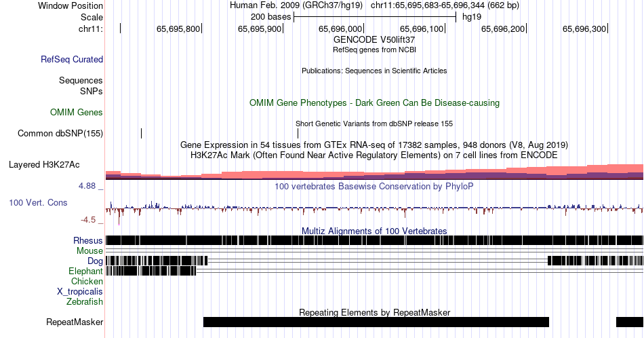
Task: Click 100 vertebrates Basewise Conservation by PhyloP title
Action: point(374,186)
